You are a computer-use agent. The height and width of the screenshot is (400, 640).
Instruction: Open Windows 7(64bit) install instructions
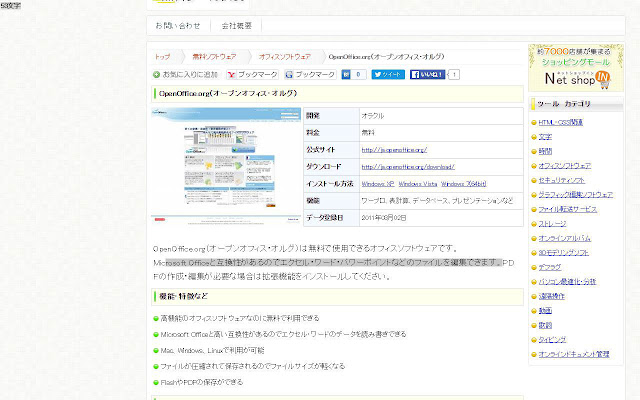tap(463, 184)
